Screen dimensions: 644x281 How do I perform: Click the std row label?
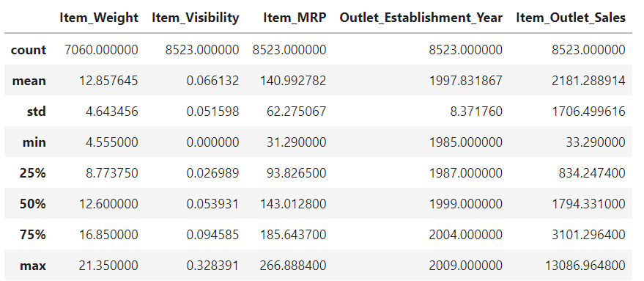point(37,112)
